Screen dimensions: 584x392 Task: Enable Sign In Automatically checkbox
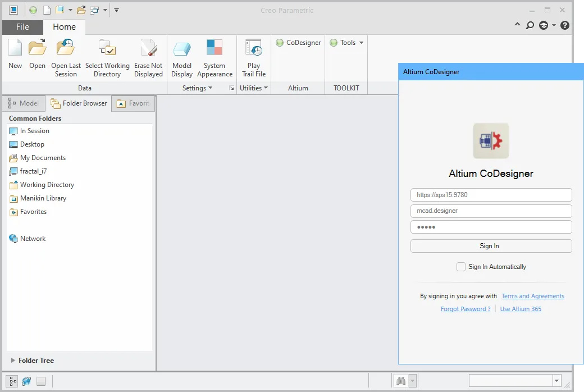[460, 267]
